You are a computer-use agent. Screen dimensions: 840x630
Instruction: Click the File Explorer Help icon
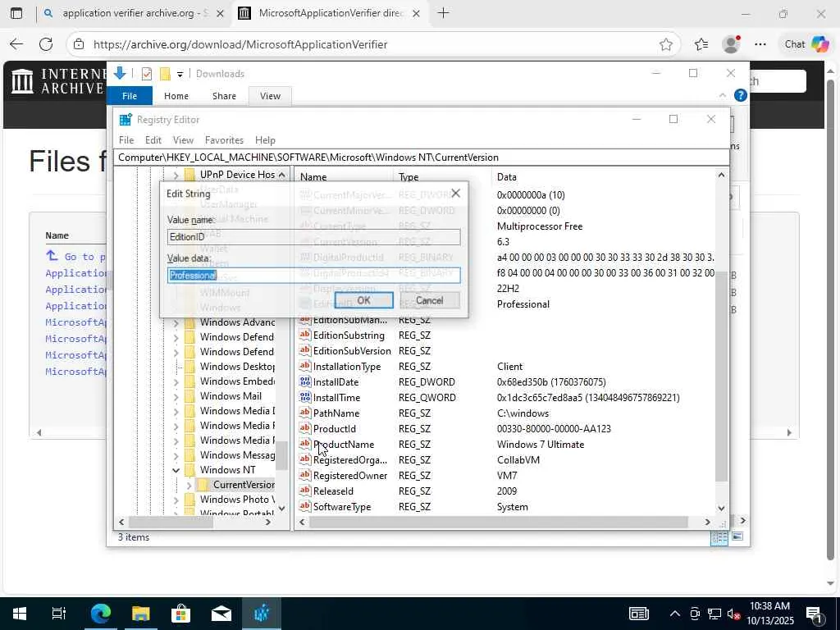click(741, 95)
